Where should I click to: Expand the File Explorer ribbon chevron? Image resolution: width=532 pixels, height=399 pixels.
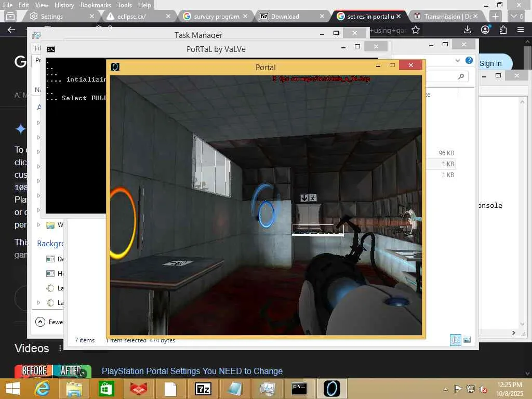pyautogui.click(x=457, y=60)
